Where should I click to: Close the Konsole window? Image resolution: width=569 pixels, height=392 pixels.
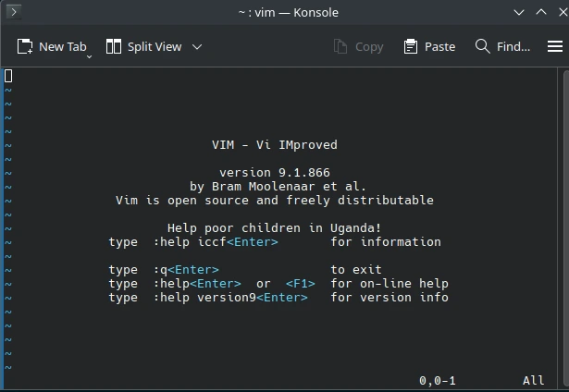556,12
